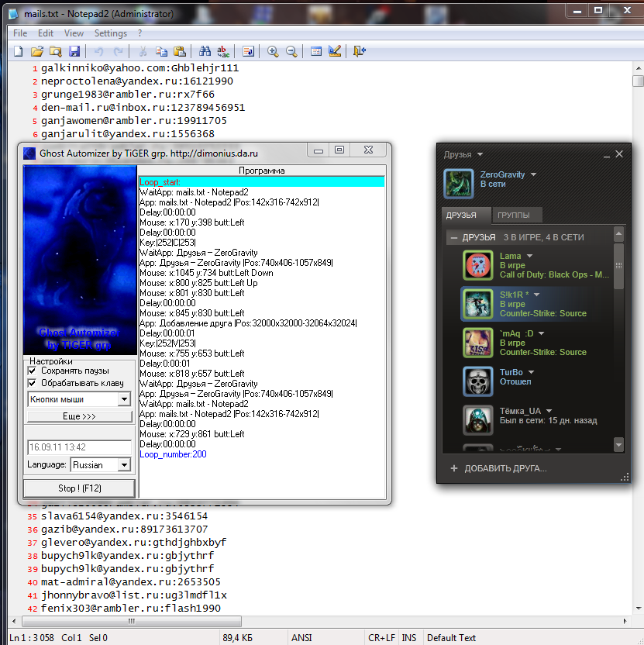Click line 1 galkinniko@yahoo.com in Notepad2
Screen dimensions: 644x645
[x=139, y=68]
